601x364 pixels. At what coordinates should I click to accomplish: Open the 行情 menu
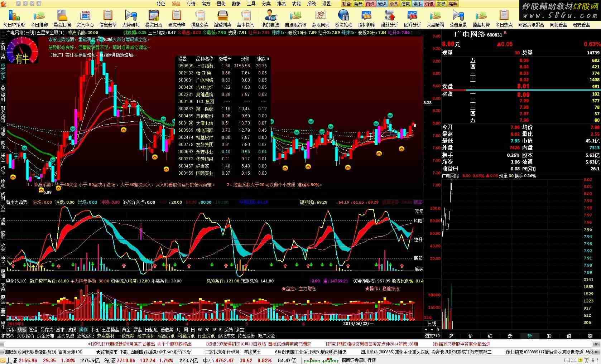coord(191,4)
